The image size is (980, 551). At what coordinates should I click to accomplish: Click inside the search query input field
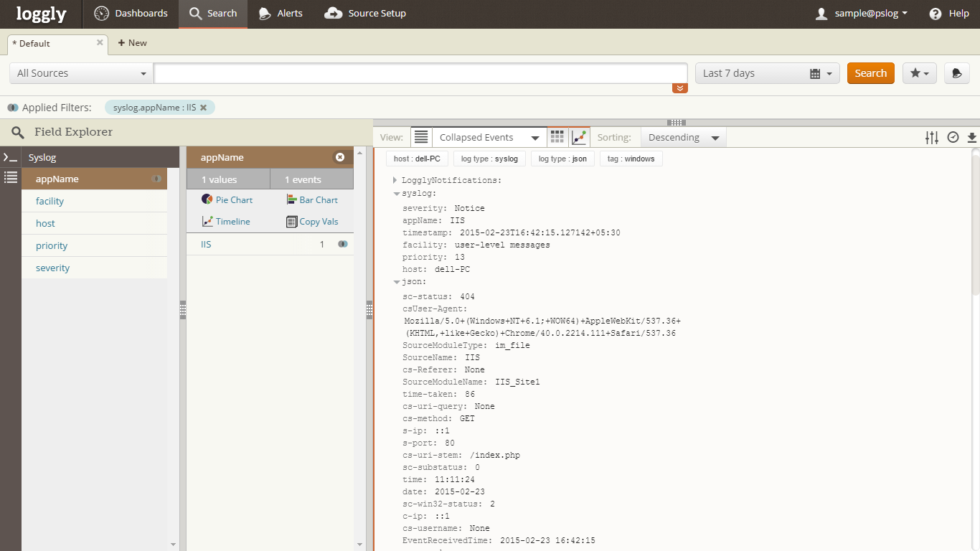[420, 73]
